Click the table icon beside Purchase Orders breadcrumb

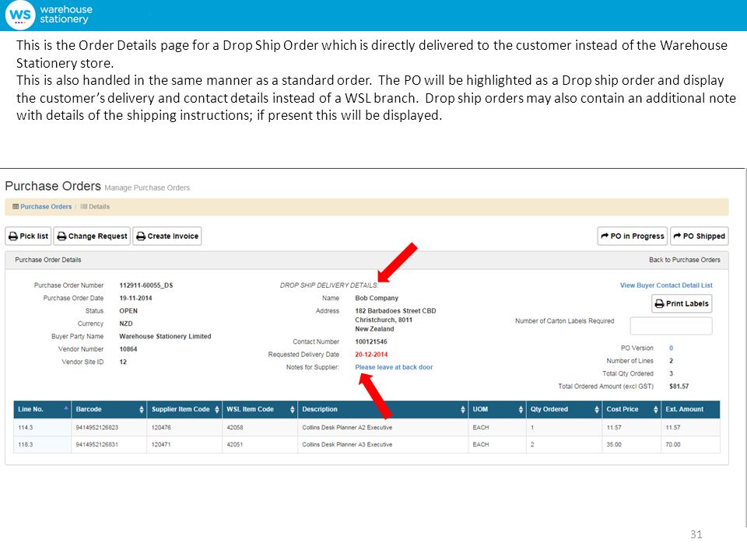(16, 207)
